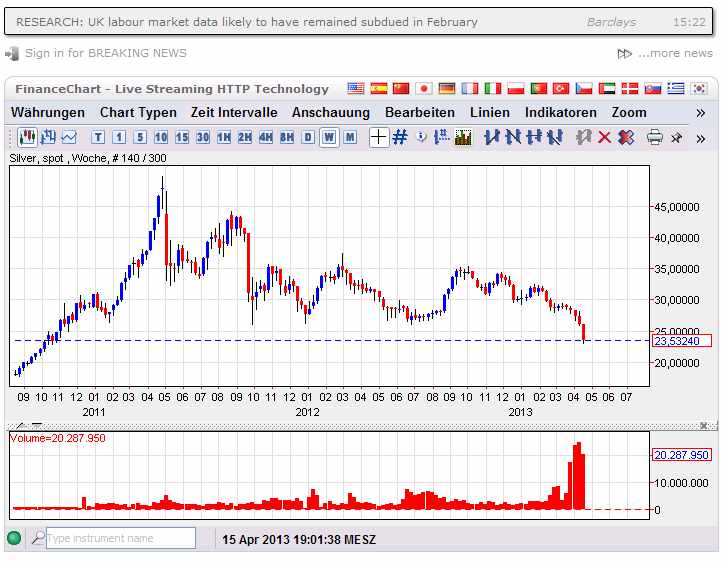Image resolution: width=726 pixels, height=565 pixels.
Task: Click the pin icon in the toolbar
Action: 676,138
